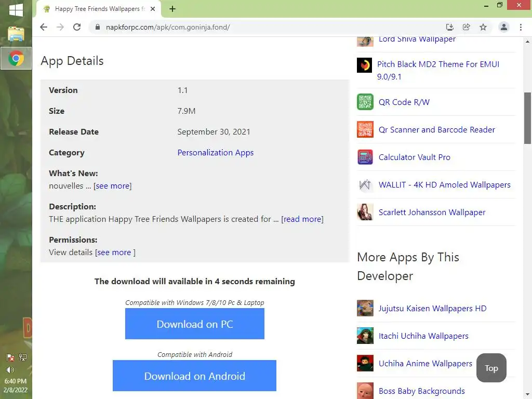Select the Happy Tree Friends Wallpapers tab
532x399 pixels.
(98, 9)
